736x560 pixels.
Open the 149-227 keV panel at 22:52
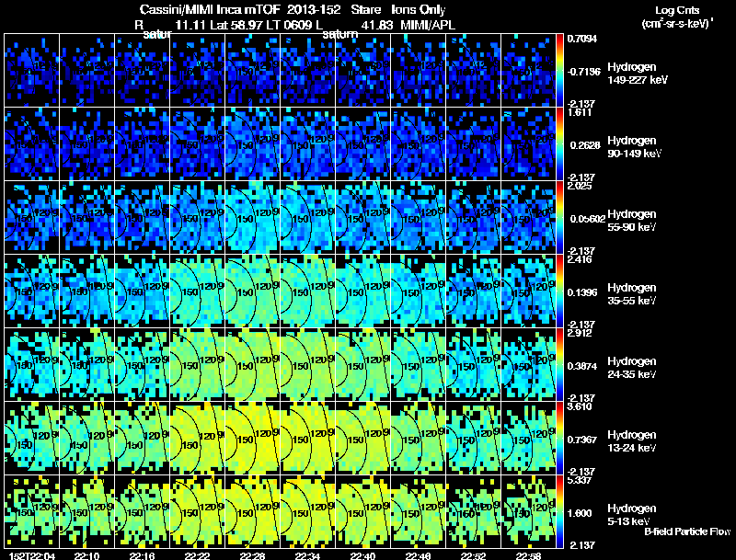(473, 71)
